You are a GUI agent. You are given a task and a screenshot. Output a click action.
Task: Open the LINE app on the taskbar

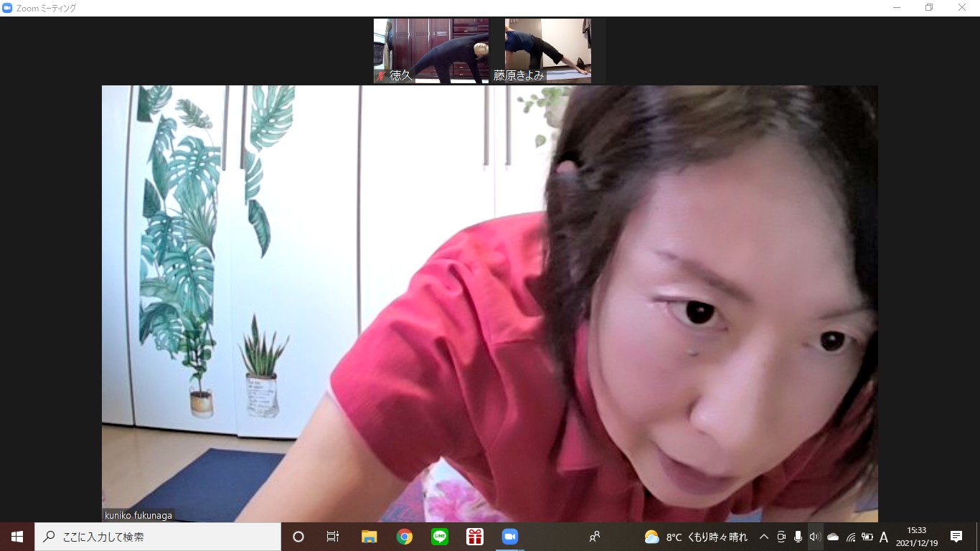click(440, 537)
